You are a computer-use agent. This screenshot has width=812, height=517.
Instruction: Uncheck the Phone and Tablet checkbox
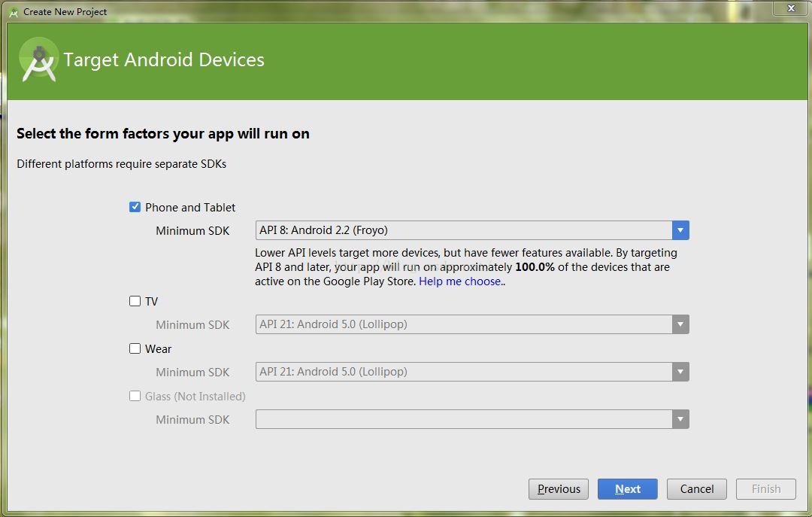point(135,207)
